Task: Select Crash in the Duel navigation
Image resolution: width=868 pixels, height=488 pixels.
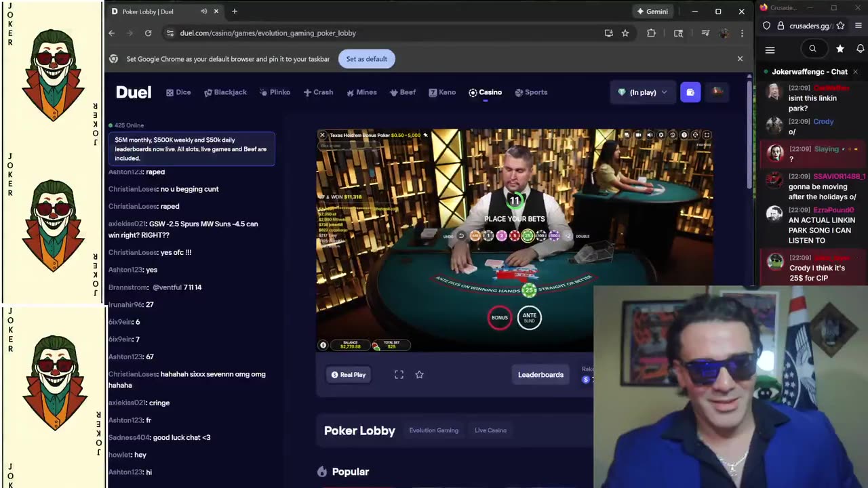Action: click(x=318, y=92)
